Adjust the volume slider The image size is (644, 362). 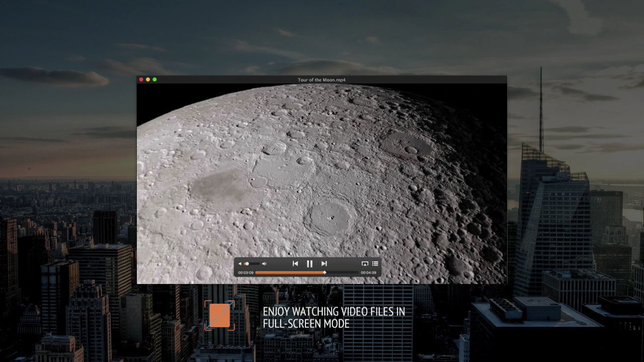[252, 263]
